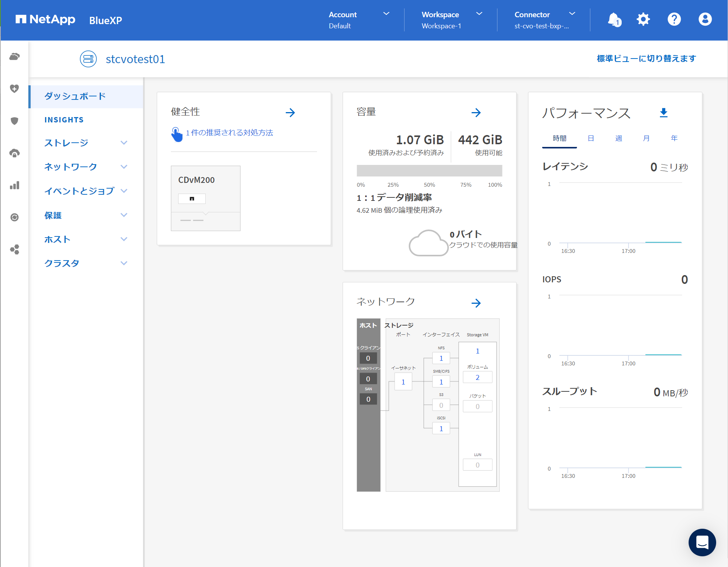
Task: Open the Storage category in the left icon rail
Action: (x=14, y=56)
